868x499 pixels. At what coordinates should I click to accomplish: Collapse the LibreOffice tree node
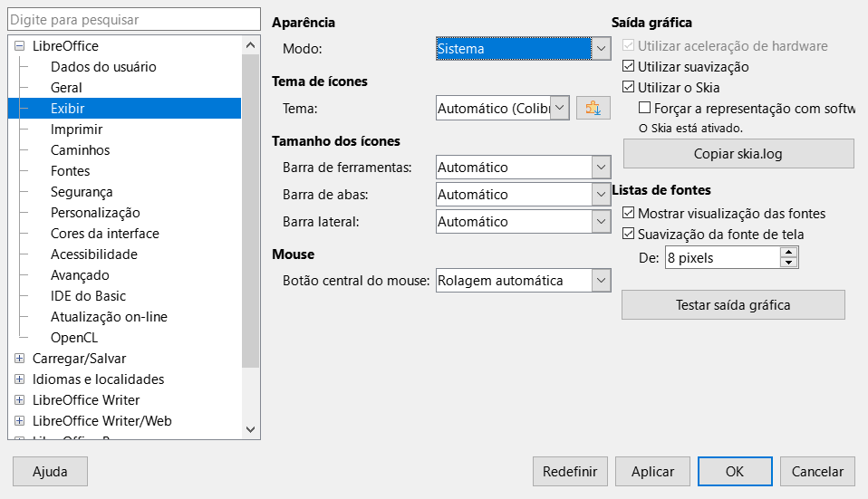pyautogui.click(x=19, y=46)
